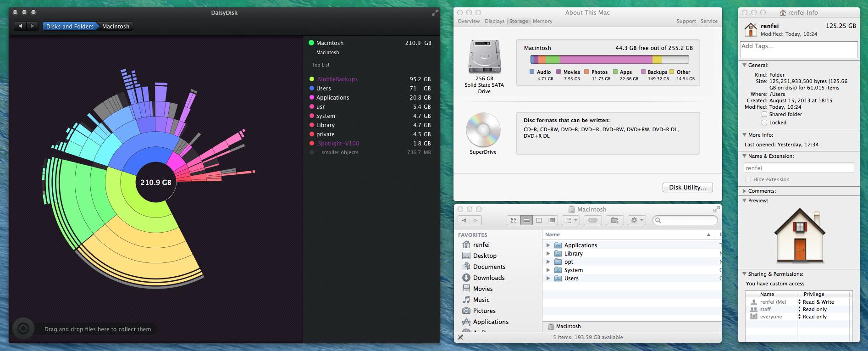Viewport: 868px width, 351px height.
Task: Click the Add Tags field in renfei Info
Action: [x=799, y=50]
